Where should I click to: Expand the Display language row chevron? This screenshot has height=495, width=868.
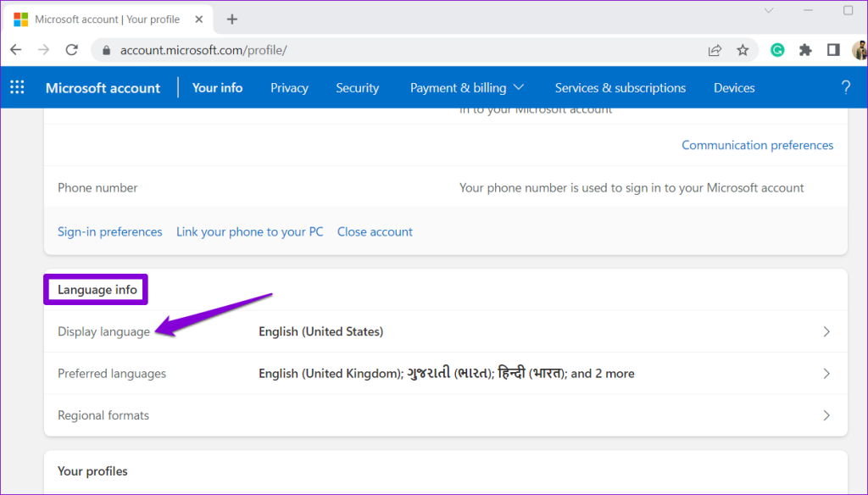tap(826, 331)
